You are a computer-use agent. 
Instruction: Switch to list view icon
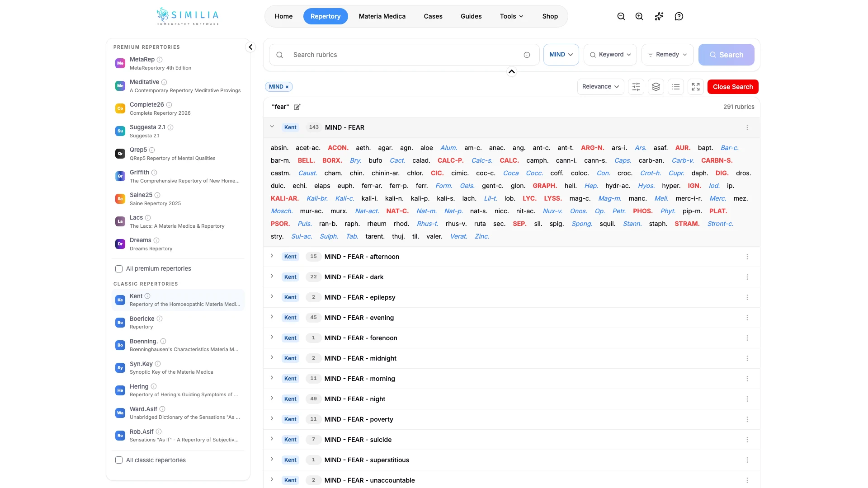(676, 87)
